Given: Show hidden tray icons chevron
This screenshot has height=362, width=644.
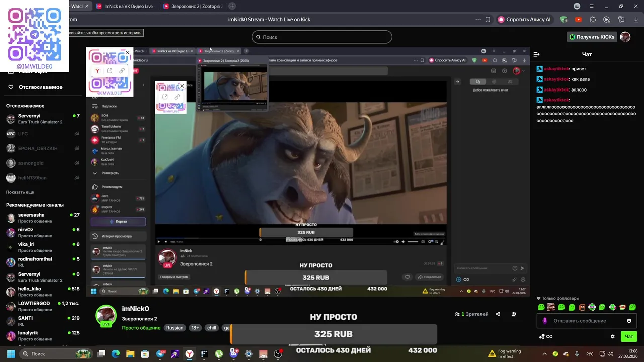Looking at the screenshot, I should coord(544,354).
